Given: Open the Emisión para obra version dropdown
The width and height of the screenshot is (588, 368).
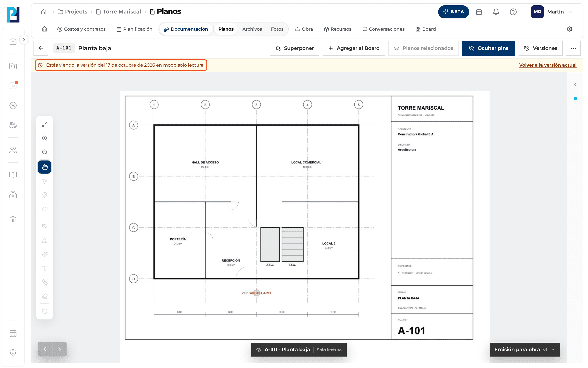Looking at the screenshot, I should (525, 350).
